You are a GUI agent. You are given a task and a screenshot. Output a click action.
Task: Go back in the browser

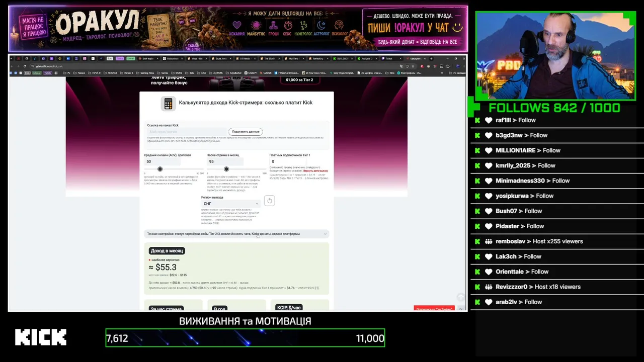click(x=12, y=66)
